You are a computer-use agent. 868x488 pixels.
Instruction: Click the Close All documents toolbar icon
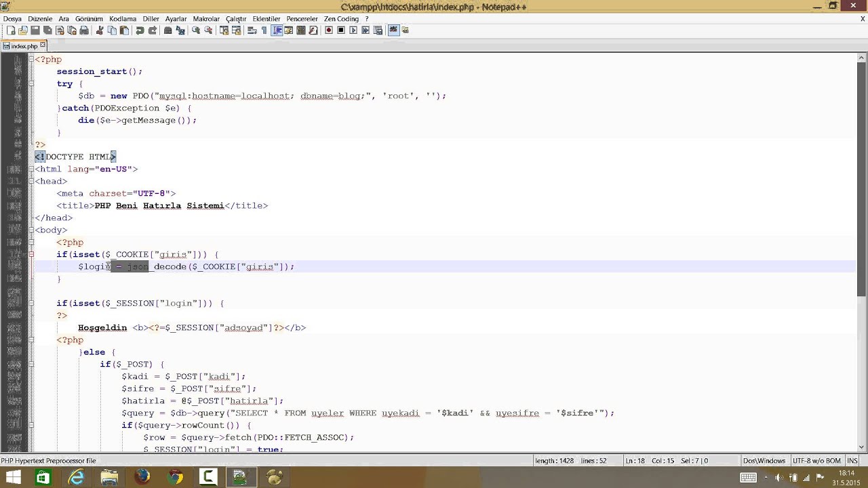(72, 30)
